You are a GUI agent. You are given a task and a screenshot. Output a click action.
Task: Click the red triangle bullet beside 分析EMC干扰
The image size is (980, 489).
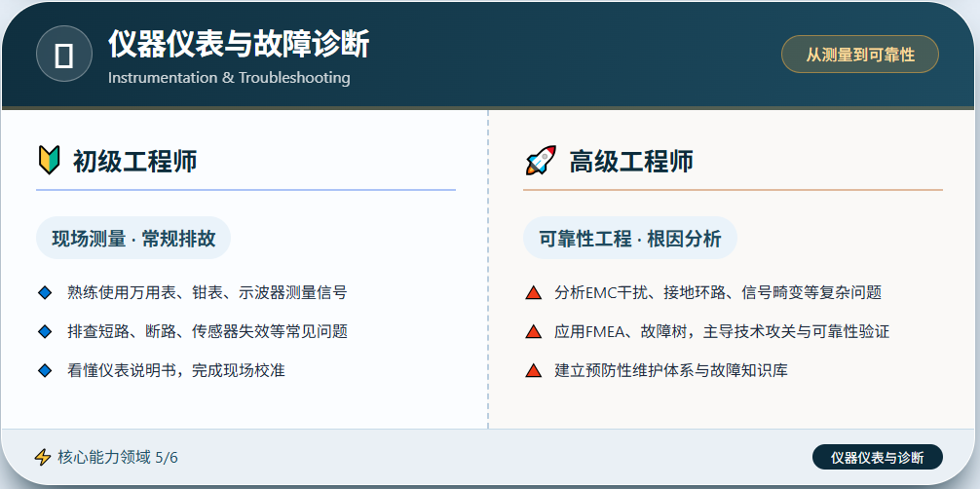[533, 292]
